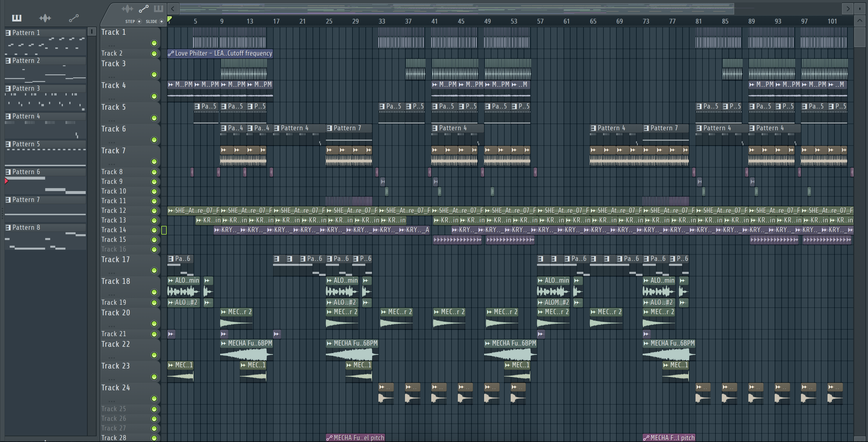868x442 pixels.
Task: Select automation clip focus icon above tracks
Action: pos(143,8)
